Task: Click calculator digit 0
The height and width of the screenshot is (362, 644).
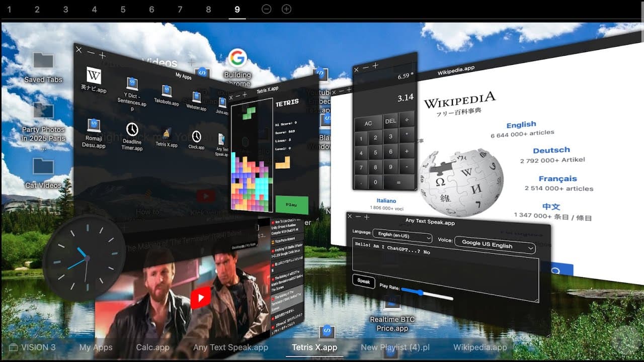Action: (375, 183)
